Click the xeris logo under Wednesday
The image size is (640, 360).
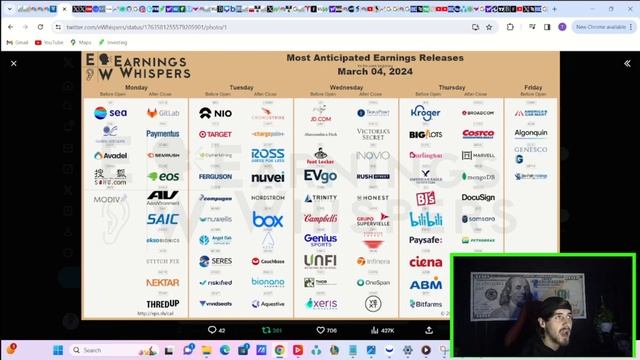tap(321, 304)
